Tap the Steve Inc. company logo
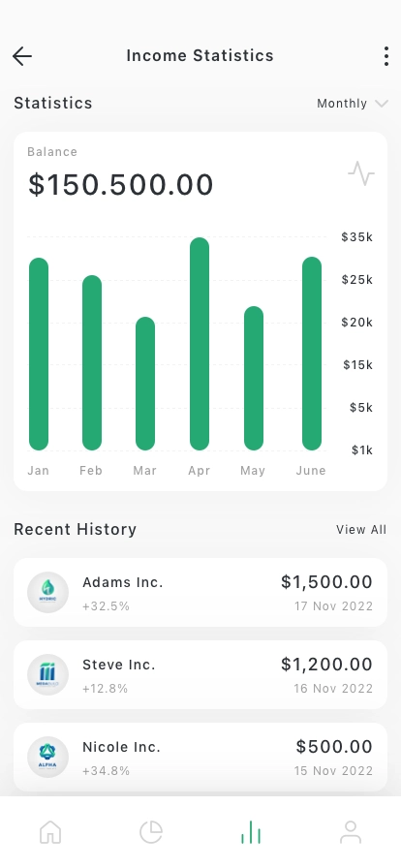The image size is (401, 868). [x=48, y=675]
